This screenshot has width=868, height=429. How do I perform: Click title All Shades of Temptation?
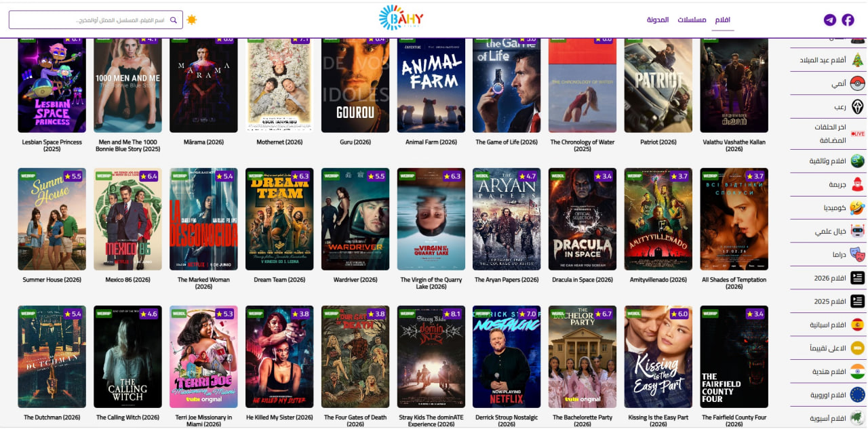pyautogui.click(x=734, y=283)
